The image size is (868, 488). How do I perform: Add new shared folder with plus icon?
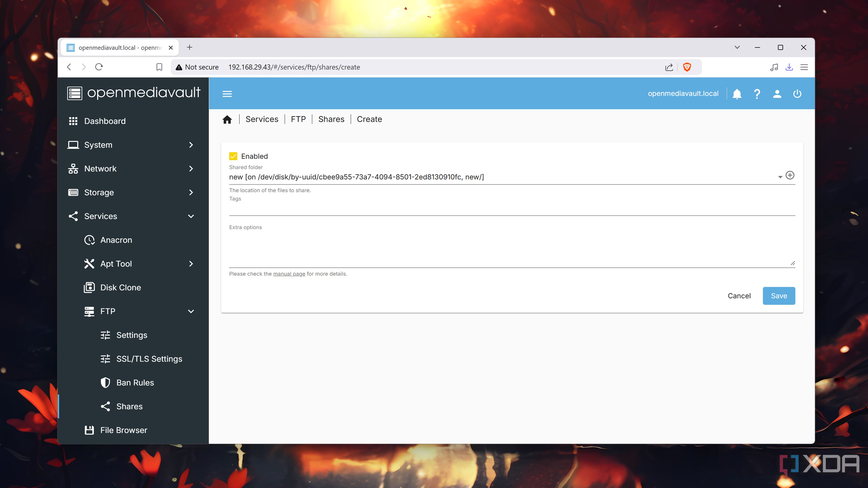790,175
